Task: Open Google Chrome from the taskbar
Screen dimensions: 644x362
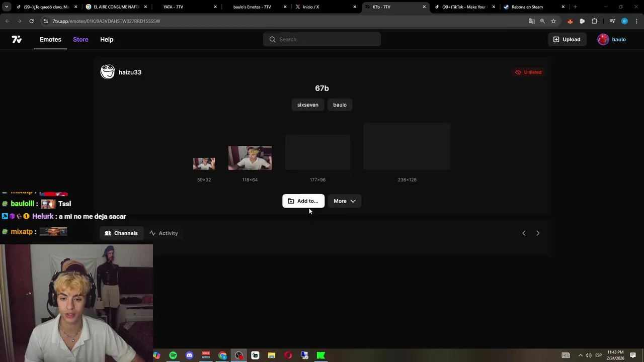Action: click(222, 355)
